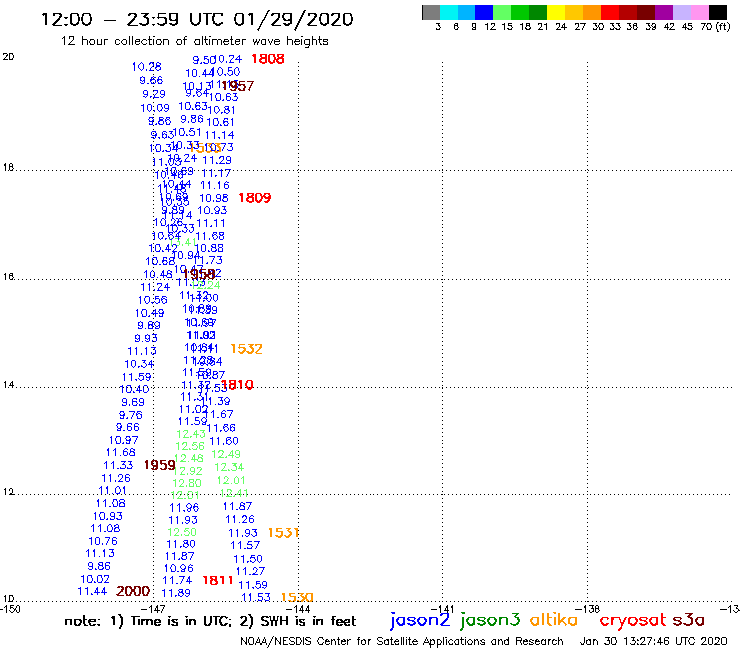Click the wave height value '11.14'
Screen dimensions: 740x650
219,135
